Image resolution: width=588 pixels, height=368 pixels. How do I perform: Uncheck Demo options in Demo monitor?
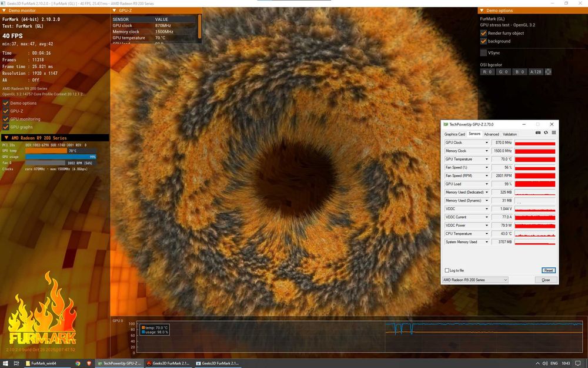coord(6,103)
